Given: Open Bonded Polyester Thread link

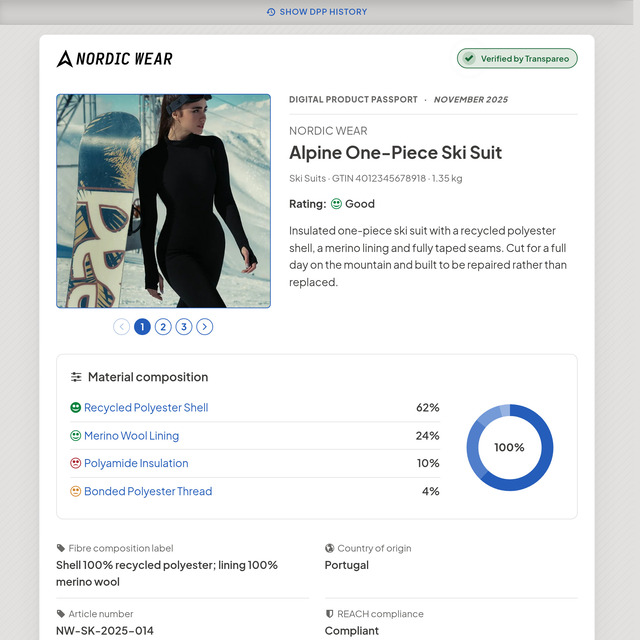Looking at the screenshot, I should (x=148, y=491).
